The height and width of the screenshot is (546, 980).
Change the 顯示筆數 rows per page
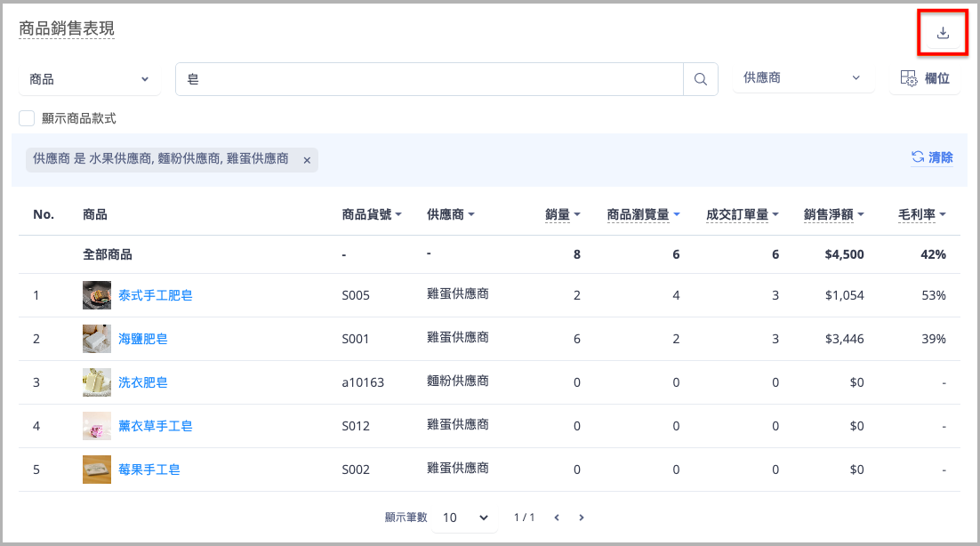pos(465,518)
